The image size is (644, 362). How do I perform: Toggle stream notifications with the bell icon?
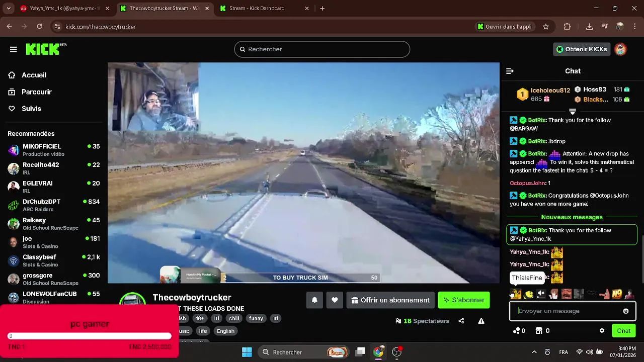point(314,300)
